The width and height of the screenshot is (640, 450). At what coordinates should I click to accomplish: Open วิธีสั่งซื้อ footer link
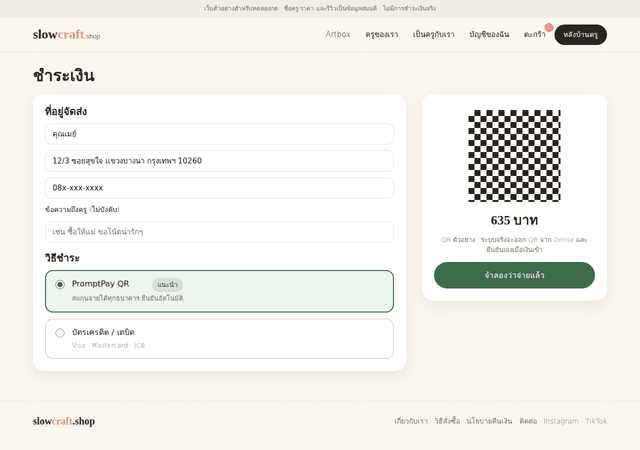[447, 421]
